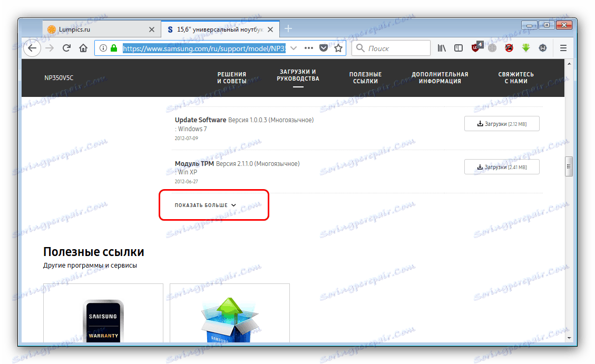This screenshot has width=595, height=364.
Task: Open the browser home page
Action: point(83,48)
